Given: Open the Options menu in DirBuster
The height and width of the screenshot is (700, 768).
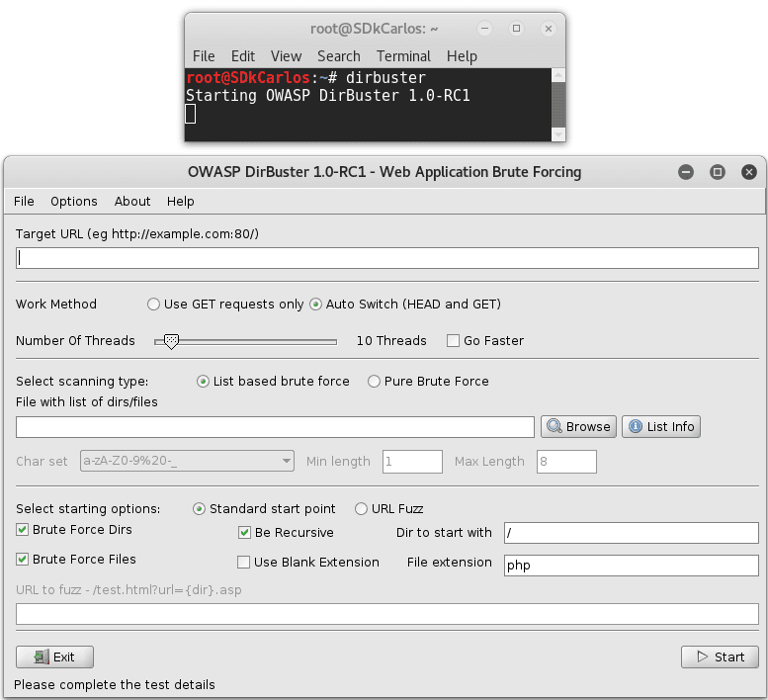Looking at the screenshot, I should click(x=74, y=201).
